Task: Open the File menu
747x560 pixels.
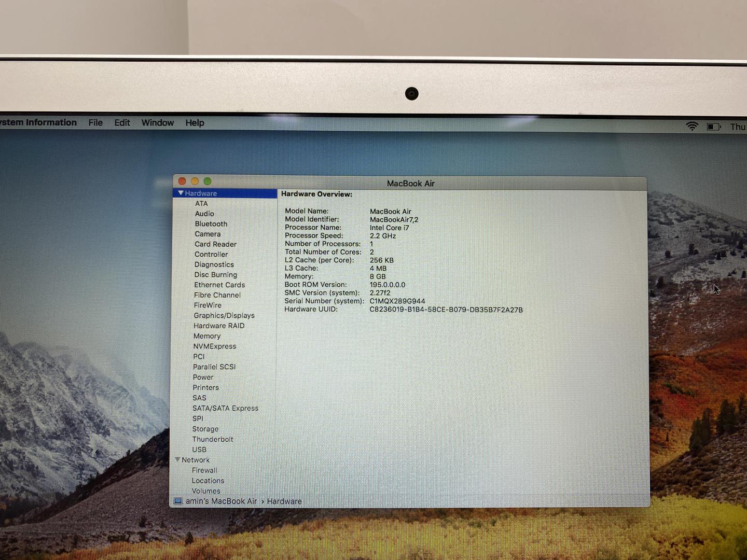Action: [95, 122]
